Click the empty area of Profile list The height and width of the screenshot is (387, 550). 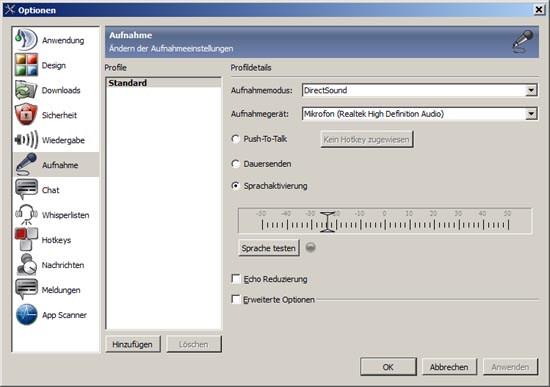pos(163,208)
